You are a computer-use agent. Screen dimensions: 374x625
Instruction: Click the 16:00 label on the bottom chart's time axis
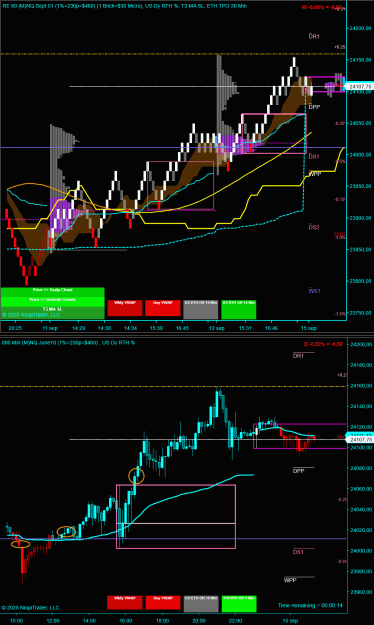pos(126,621)
